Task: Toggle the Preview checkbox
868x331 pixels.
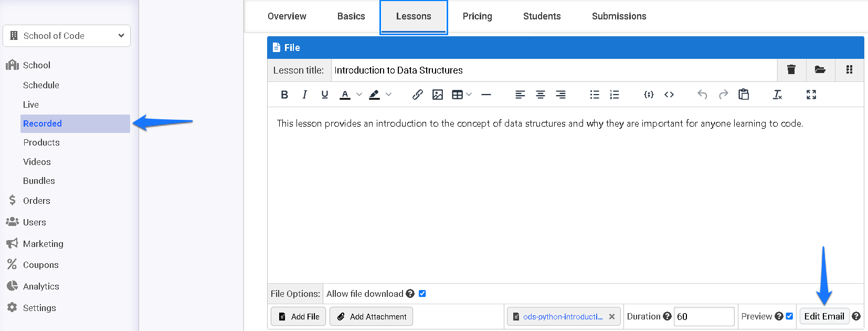Action: 789,316
